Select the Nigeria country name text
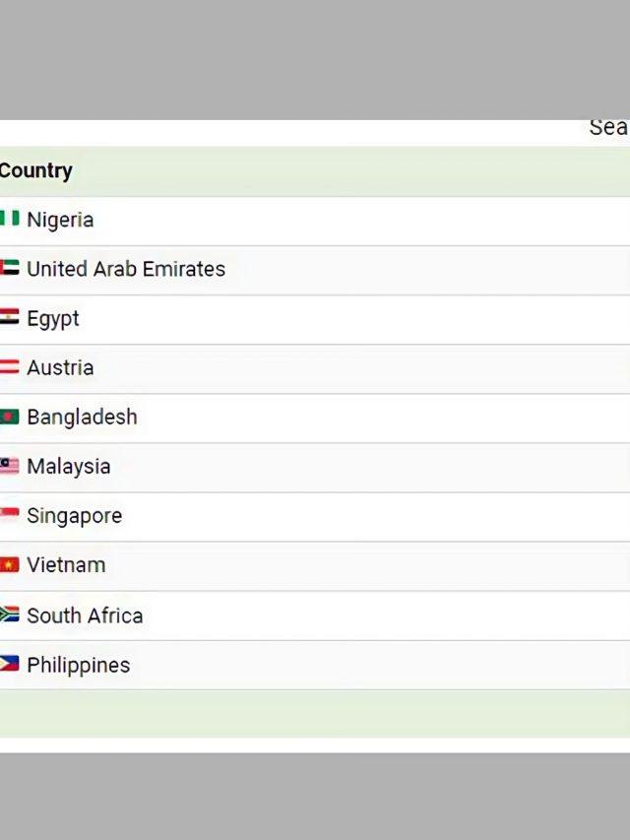The image size is (630, 840). coord(60,220)
